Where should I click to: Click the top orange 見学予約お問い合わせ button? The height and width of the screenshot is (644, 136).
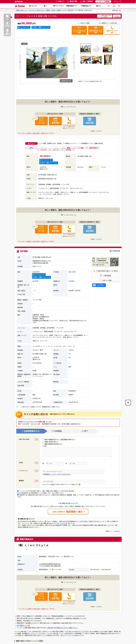[x=96, y=30]
